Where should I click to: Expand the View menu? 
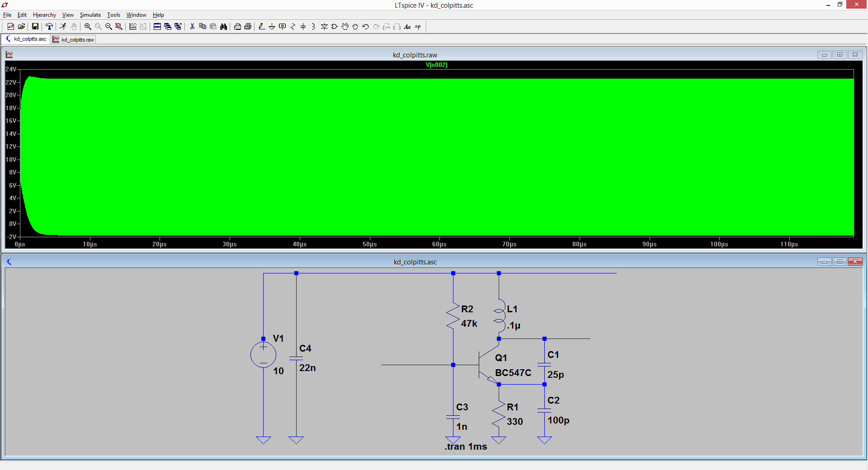pyautogui.click(x=68, y=15)
